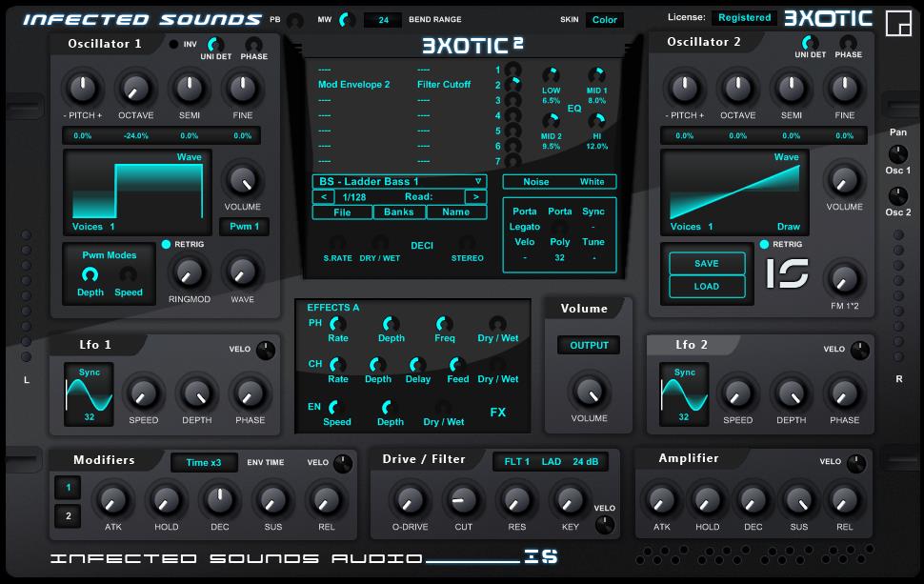Click the Modifiers SUS knob
The image size is (924, 584).
272,500
